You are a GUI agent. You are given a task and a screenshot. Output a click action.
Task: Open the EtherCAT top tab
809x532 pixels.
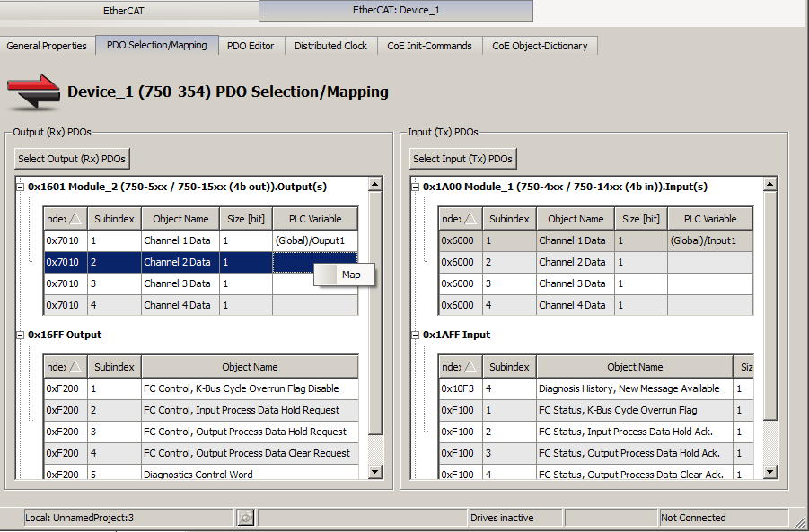click(123, 11)
